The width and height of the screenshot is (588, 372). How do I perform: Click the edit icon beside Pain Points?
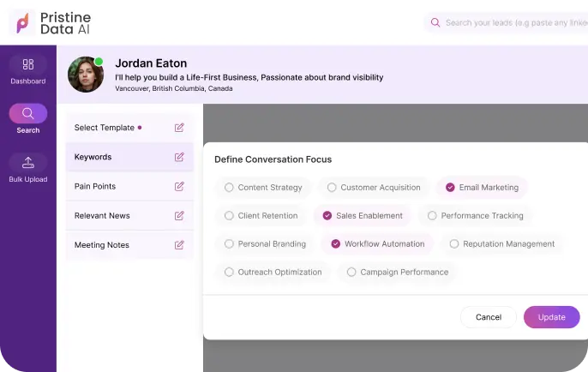point(179,186)
